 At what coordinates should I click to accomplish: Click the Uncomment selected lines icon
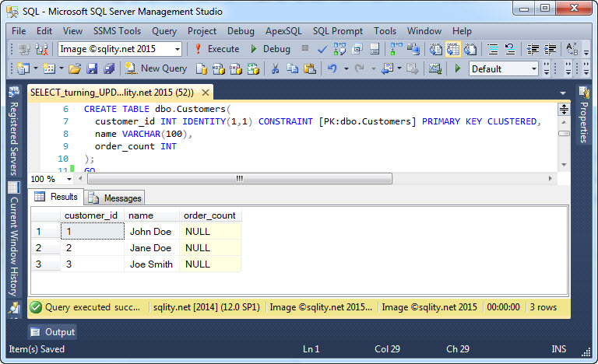point(510,49)
